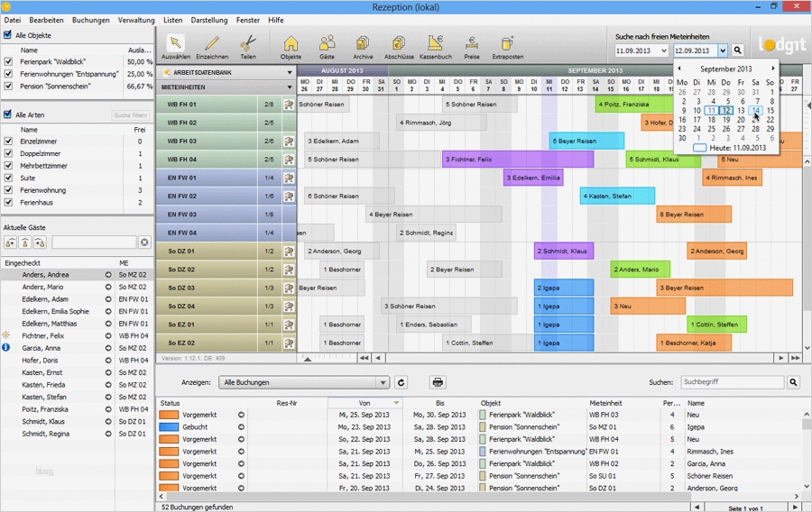812x512 pixels.
Task: Toggle the Alle Arten checkbox
Action: [x=7, y=114]
